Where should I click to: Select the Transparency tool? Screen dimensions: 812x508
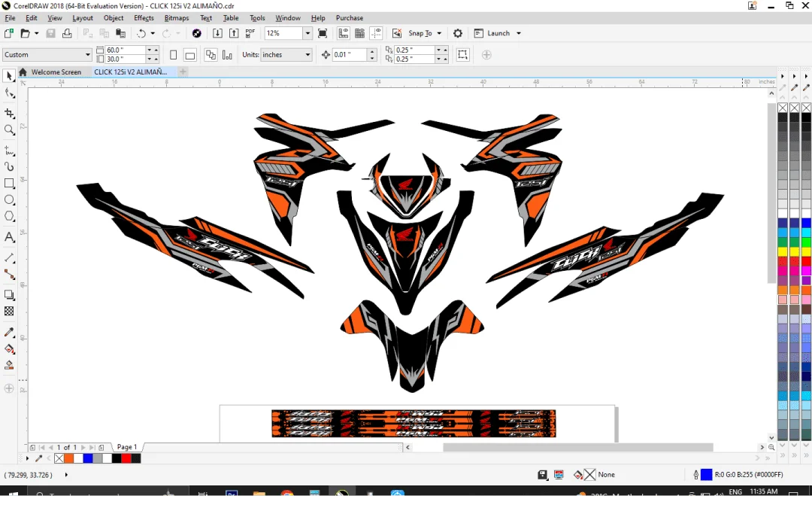tap(9, 312)
